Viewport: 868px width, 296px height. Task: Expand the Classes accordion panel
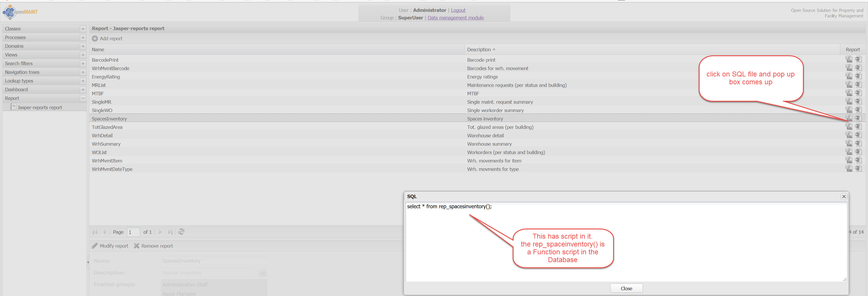(83, 29)
